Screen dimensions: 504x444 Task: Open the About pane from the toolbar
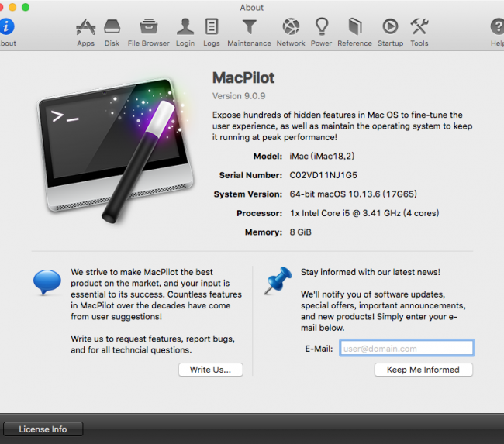(x=7, y=32)
